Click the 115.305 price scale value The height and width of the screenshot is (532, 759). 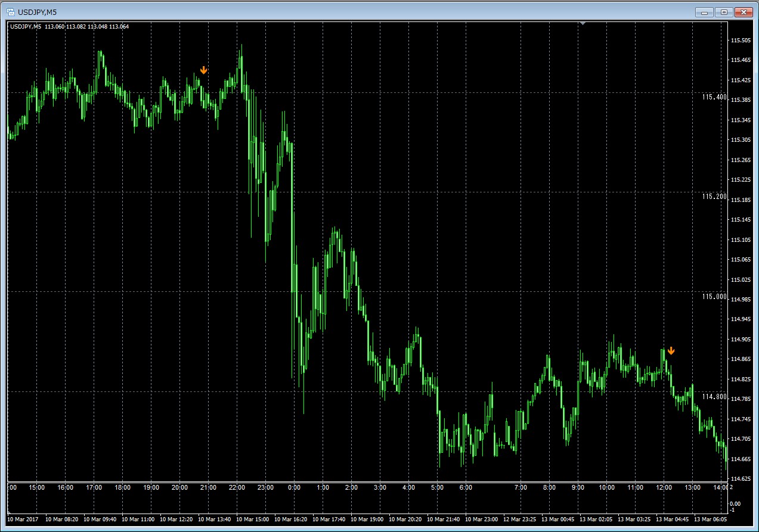(x=740, y=140)
